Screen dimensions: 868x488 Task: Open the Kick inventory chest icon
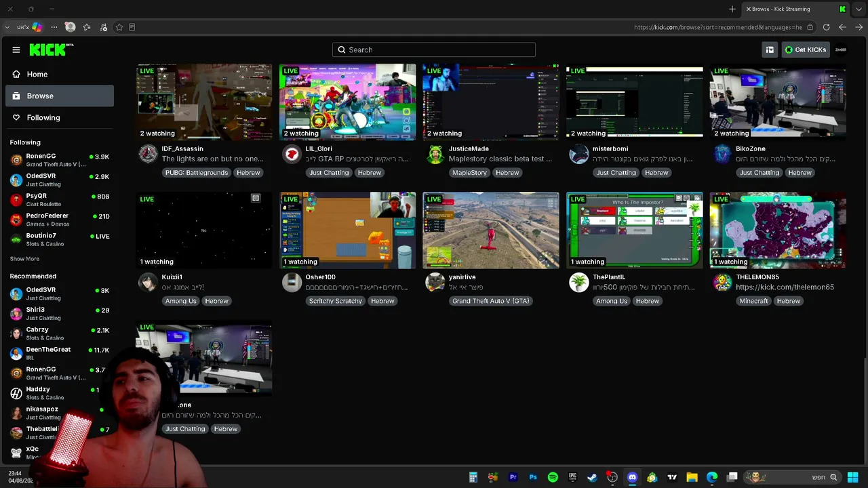(x=770, y=49)
